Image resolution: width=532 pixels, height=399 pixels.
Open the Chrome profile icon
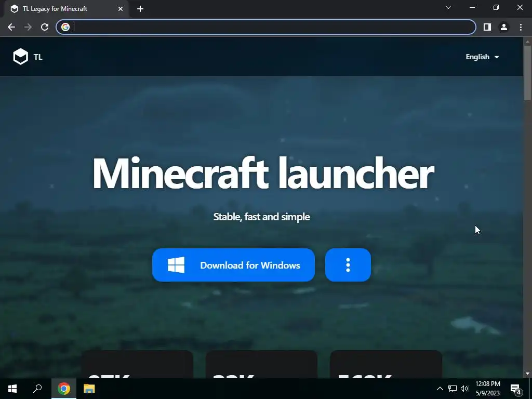point(504,27)
